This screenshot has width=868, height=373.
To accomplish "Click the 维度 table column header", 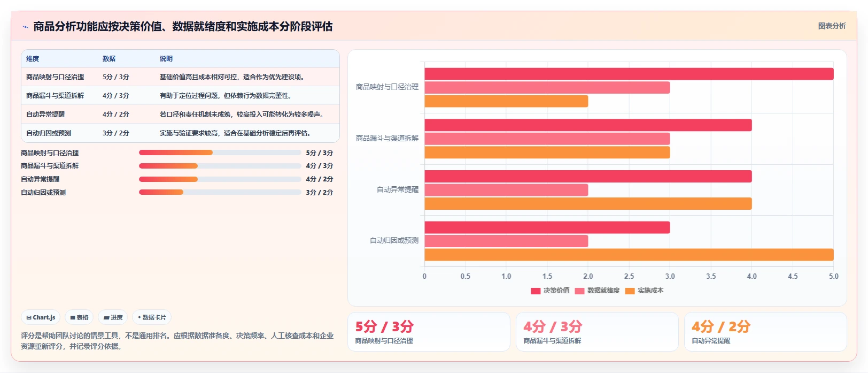I will pyautogui.click(x=33, y=59).
